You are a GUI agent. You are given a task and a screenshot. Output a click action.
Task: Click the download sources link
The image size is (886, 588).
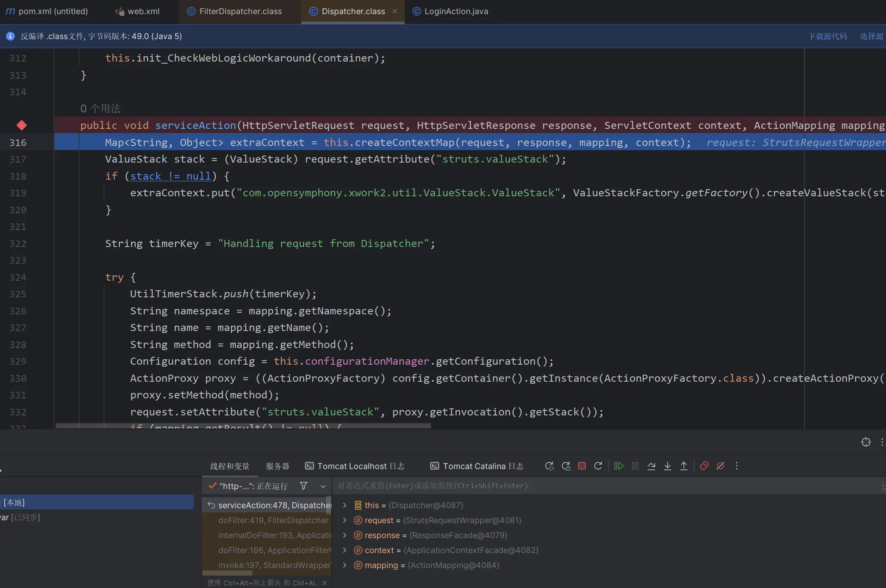pos(827,36)
